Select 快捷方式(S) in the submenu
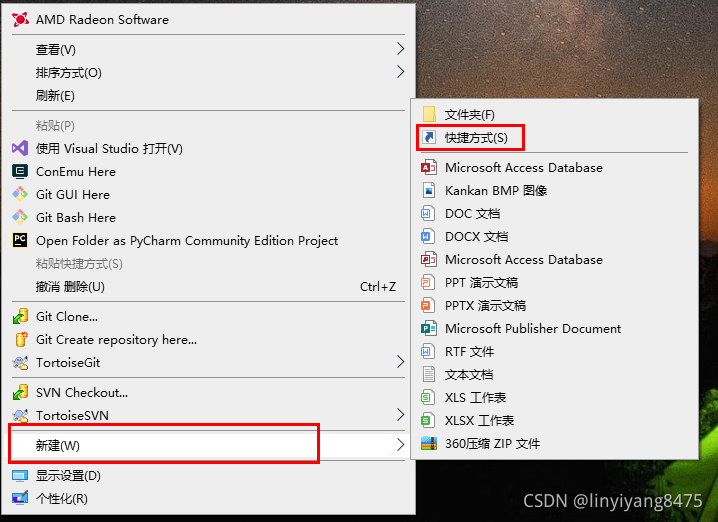Image resolution: width=718 pixels, height=522 pixels. point(555,137)
